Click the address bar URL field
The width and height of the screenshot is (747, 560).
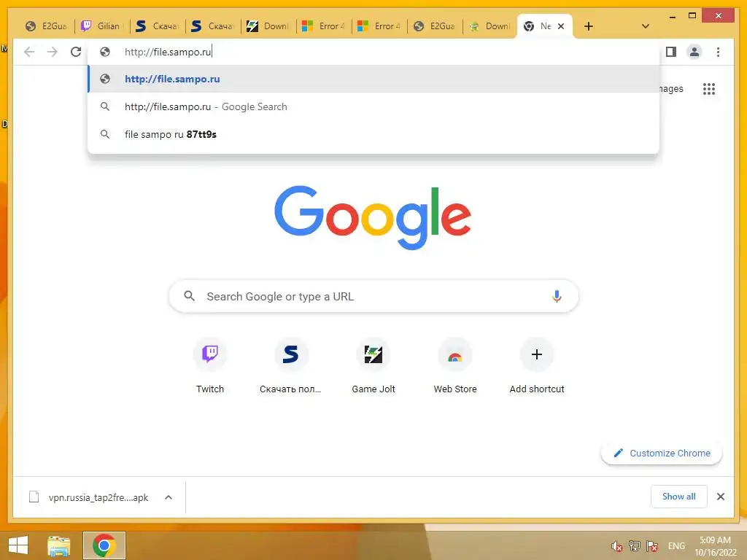click(x=374, y=52)
